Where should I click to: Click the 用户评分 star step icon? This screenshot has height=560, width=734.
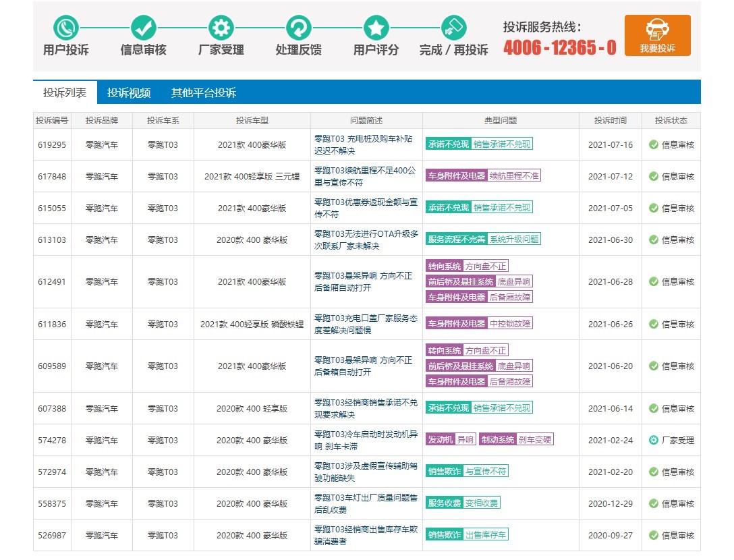(376, 28)
